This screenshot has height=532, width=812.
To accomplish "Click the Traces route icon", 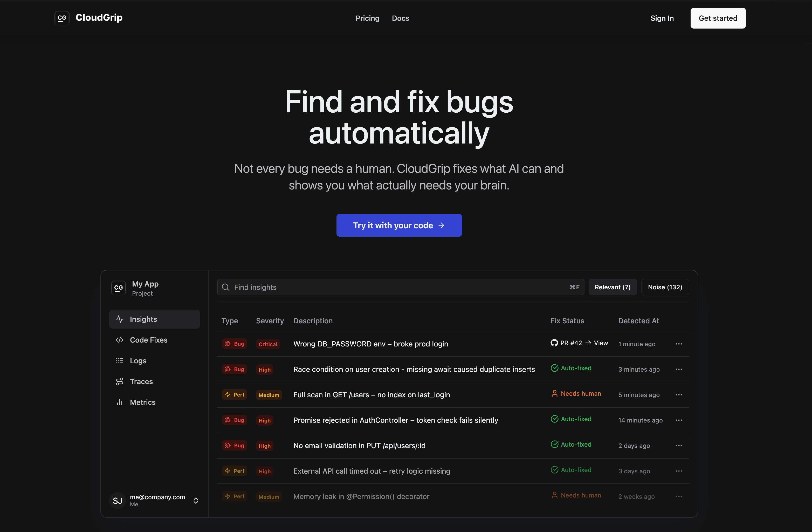I will coord(119,381).
